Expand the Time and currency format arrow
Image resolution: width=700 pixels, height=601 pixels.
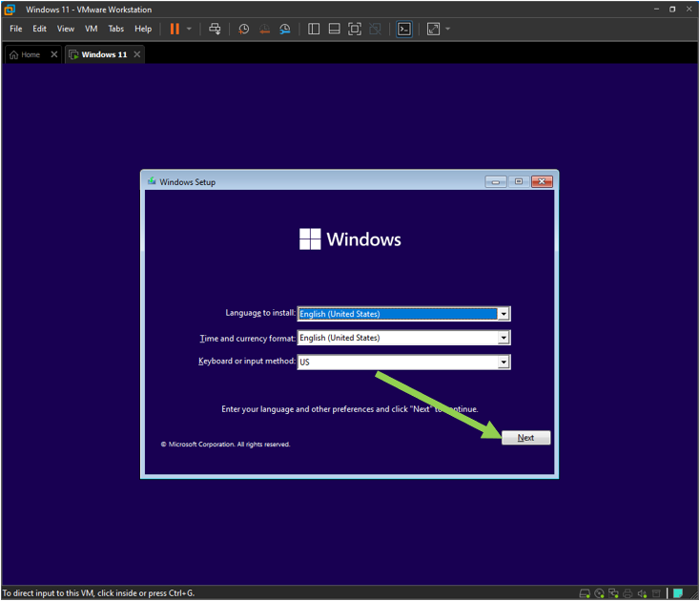pos(504,338)
